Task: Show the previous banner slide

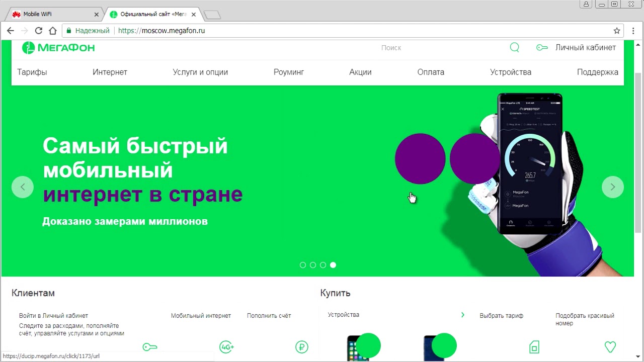Action: click(x=23, y=187)
